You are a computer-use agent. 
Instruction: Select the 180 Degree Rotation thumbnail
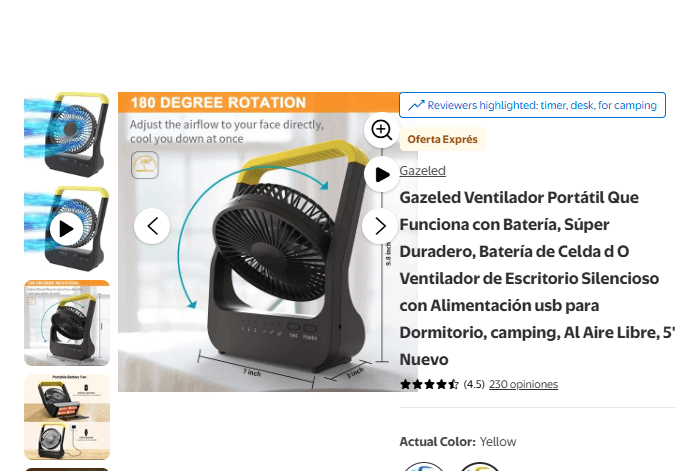[67, 323]
